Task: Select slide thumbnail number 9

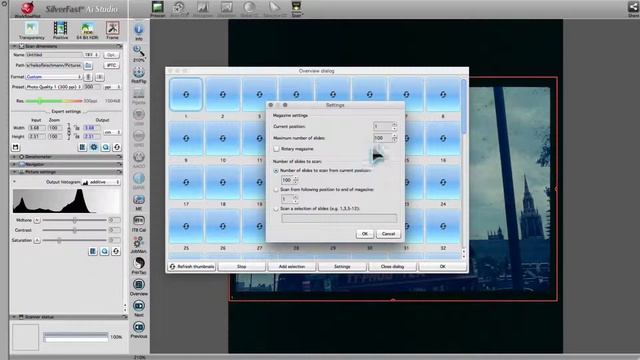Action: pyautogui.click(x=186, y=138)
